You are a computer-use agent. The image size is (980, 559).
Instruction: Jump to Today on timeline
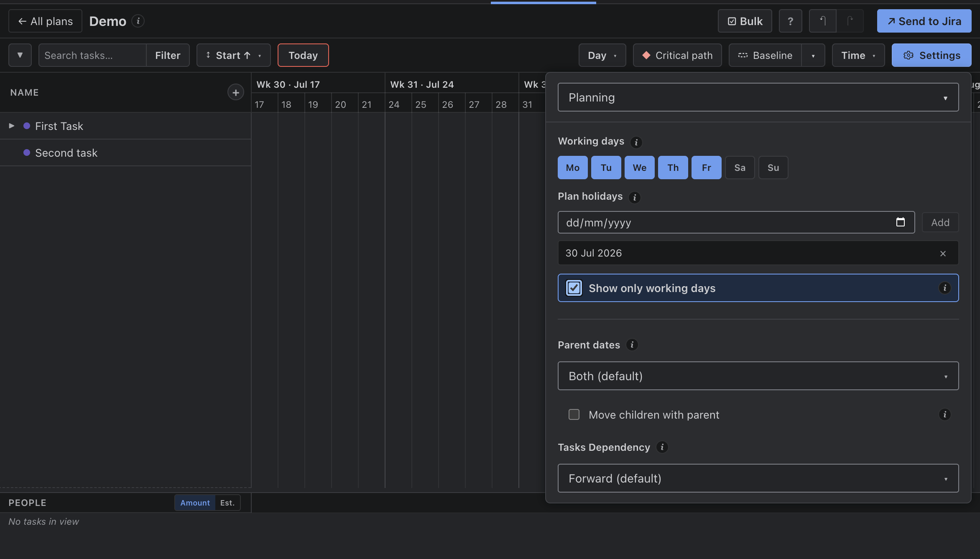point(303,55)
